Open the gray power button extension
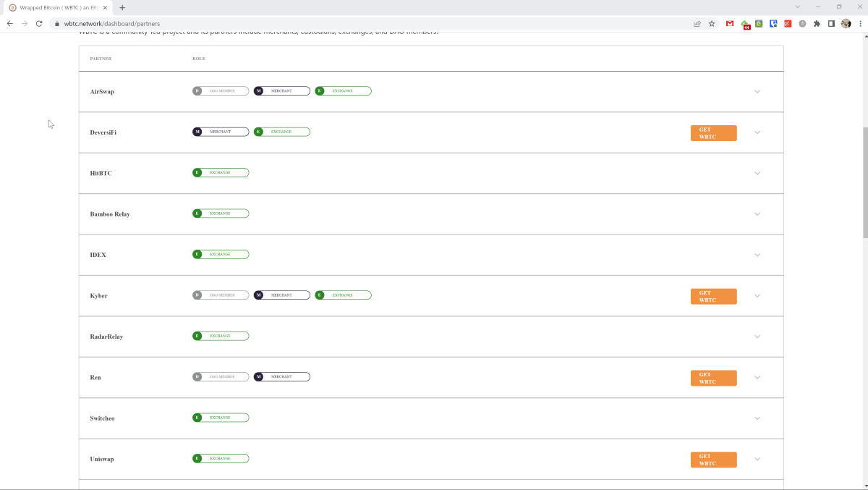Image resolution: width=868 pixels, height=490 pixels. tap(802, 23)
